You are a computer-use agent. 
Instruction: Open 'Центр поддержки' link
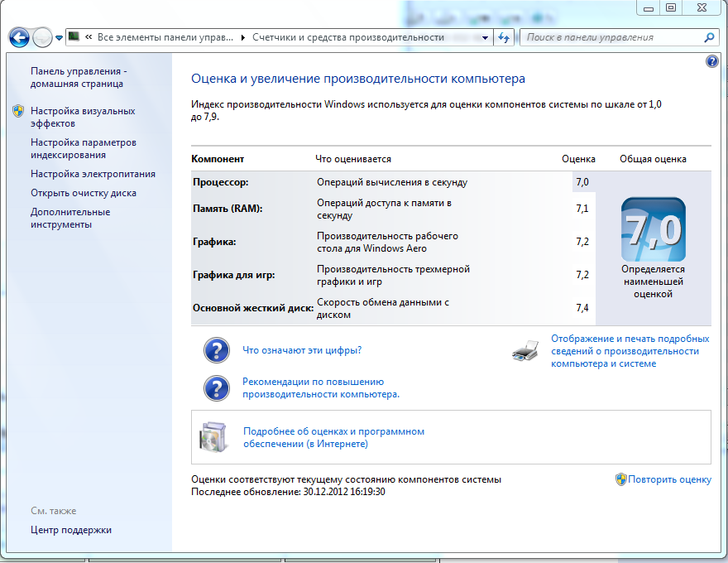(71, 530)
